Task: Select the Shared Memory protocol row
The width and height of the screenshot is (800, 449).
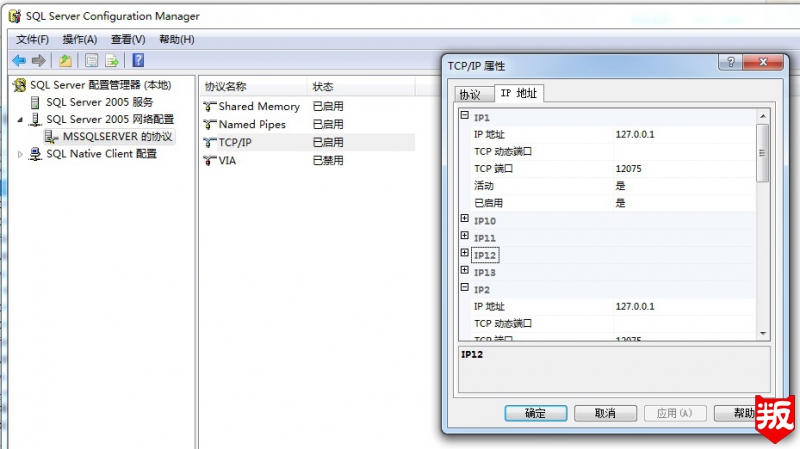Action: [308, 106]
